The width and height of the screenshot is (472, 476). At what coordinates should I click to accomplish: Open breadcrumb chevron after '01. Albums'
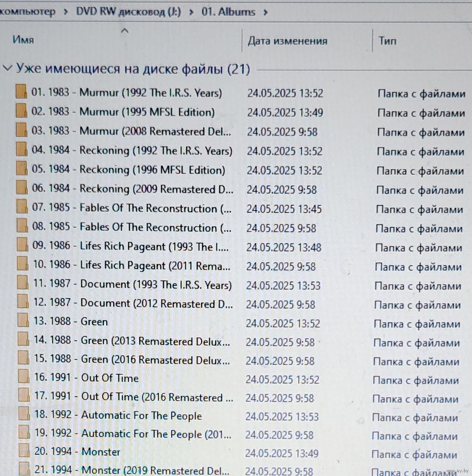coord(266,12)
